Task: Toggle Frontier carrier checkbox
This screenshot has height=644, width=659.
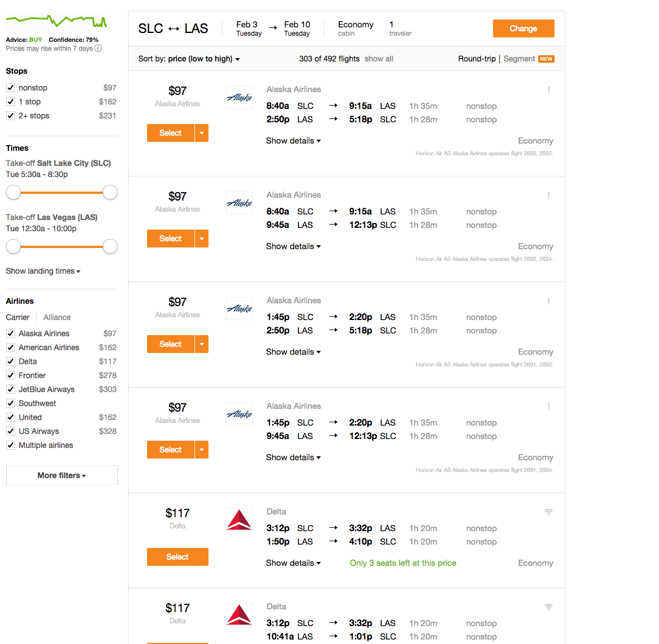Action: 11,375
